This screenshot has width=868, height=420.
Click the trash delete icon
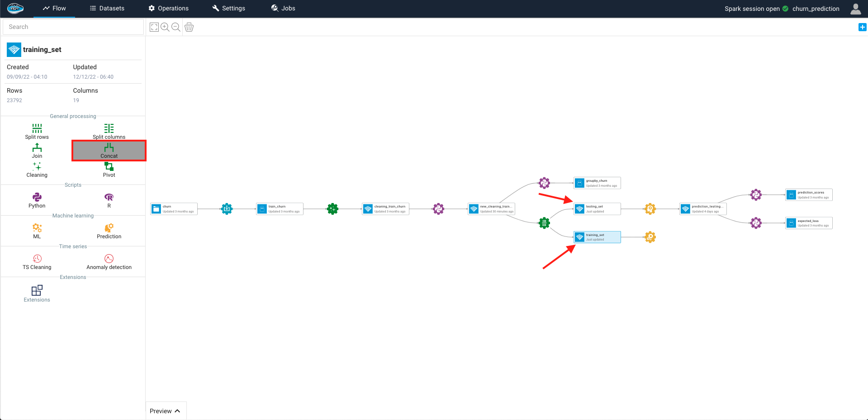coord(189,27)
